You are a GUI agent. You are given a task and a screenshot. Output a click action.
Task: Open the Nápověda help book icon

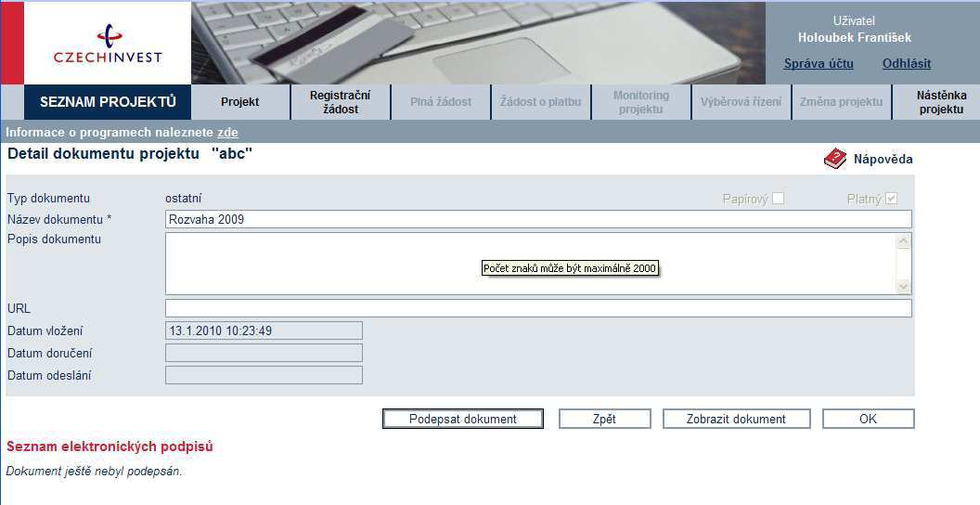835,159
